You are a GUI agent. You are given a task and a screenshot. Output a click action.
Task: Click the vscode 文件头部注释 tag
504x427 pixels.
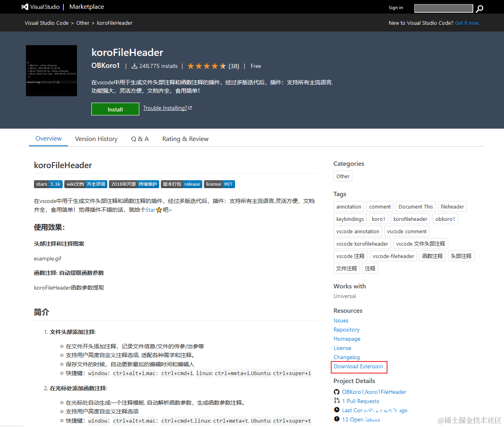(x=421, y=244)
